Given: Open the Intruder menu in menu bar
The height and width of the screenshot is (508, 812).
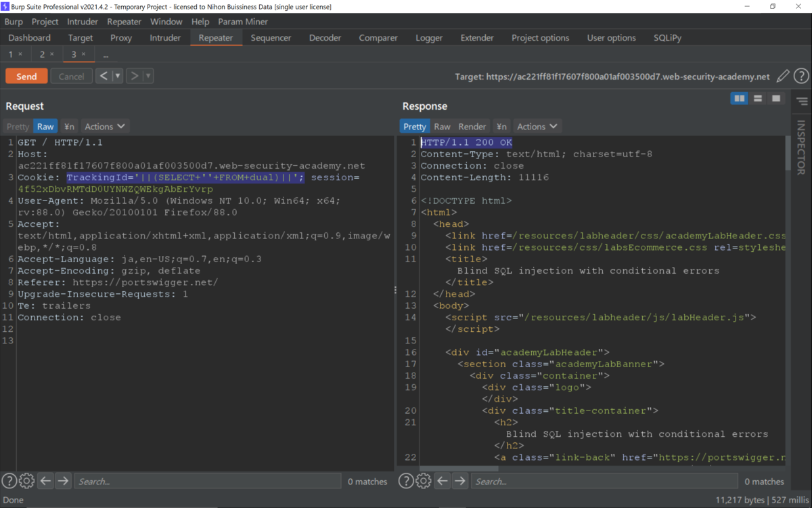Looking at the screenshot, I should [x=83, y=22].
